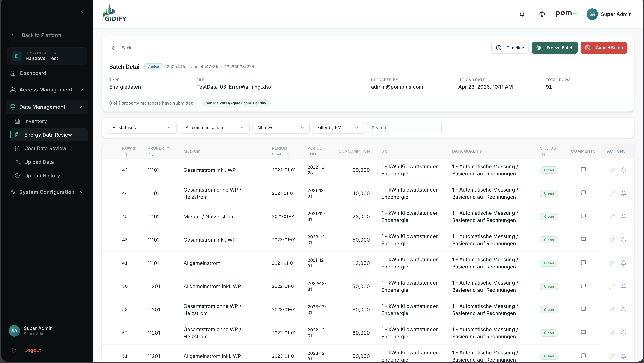Click the edit pencil for row 45
644x363 pixels.
tap(612, 217)
